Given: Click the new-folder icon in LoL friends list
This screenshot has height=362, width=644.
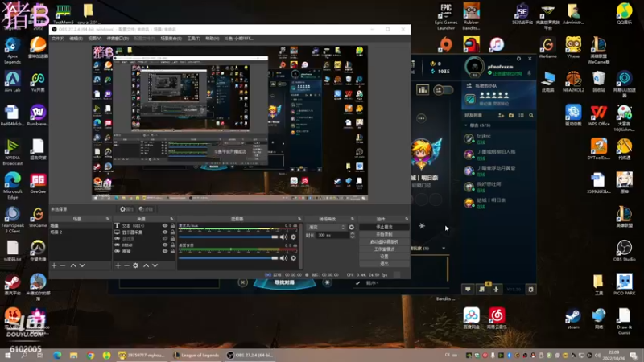Looking at the screenshot, I should point(511,116).
